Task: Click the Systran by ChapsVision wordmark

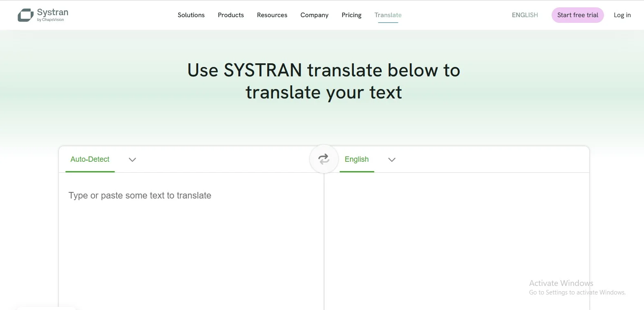Action: (52, 15)
